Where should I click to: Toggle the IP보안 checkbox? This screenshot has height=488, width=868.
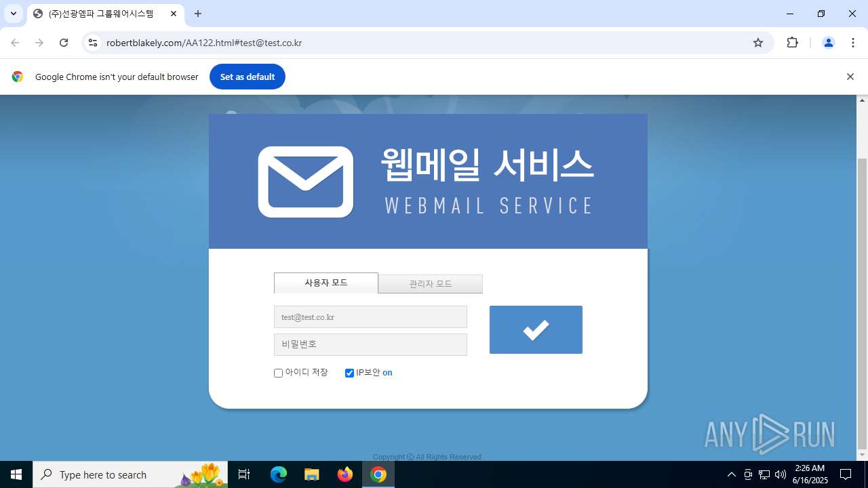click(x=349, y=373)
